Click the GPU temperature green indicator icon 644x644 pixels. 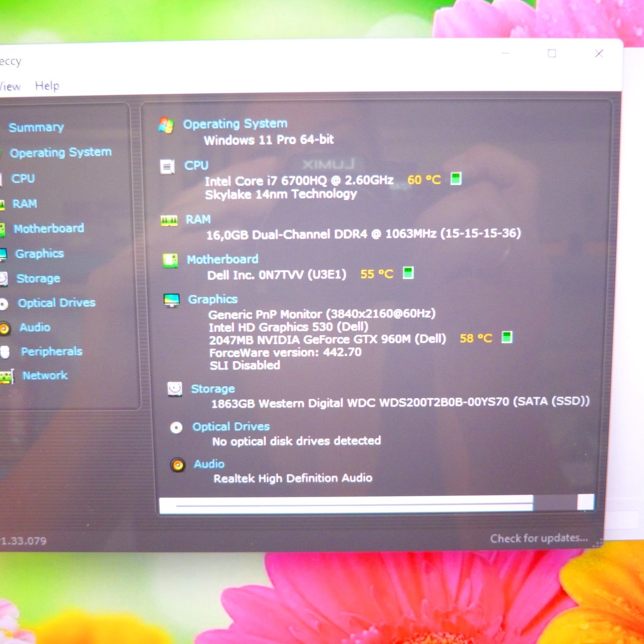[x=507, y=337]
